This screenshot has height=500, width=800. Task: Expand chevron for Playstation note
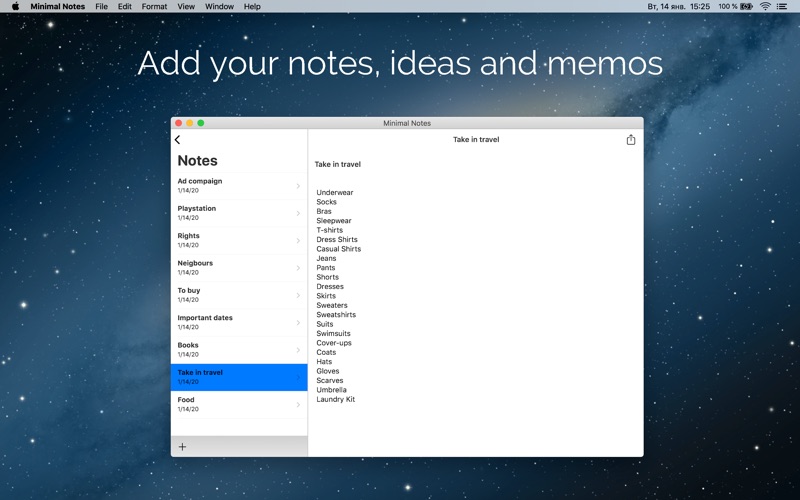tap(298, 213)
